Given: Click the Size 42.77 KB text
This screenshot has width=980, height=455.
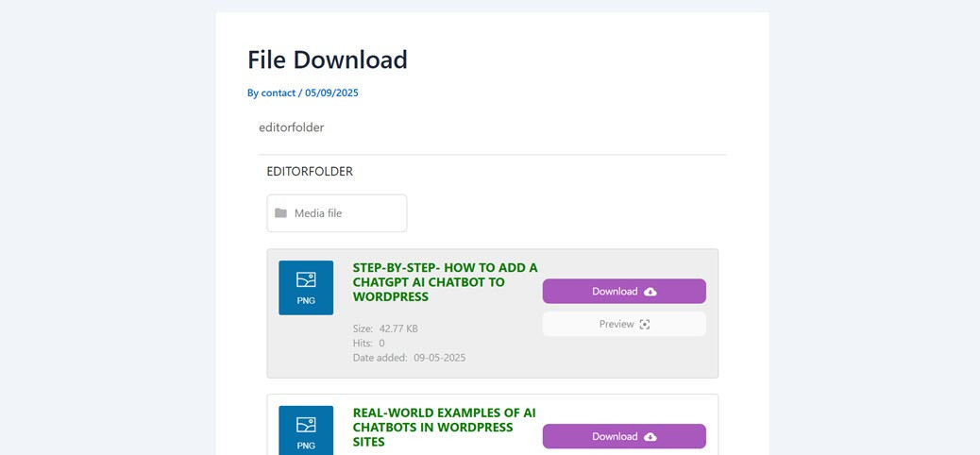Looking at the screenshot, I should click(385, 329).
